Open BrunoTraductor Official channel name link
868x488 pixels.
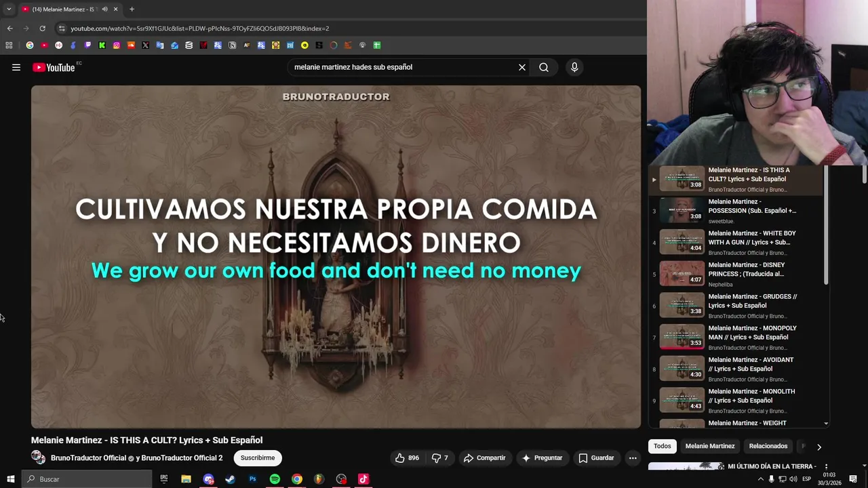[89, 458]
